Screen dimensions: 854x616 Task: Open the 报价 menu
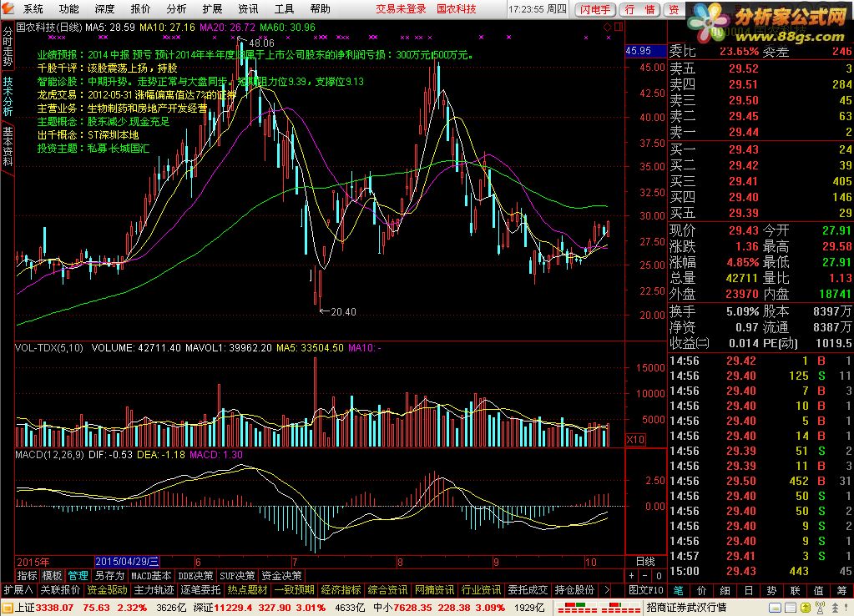coord(140,8)
